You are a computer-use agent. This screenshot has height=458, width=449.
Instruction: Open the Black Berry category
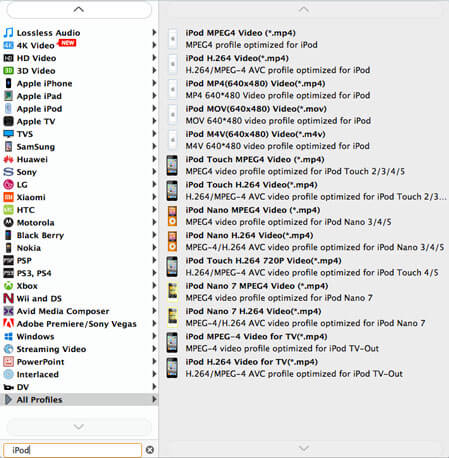click(79, 235)
